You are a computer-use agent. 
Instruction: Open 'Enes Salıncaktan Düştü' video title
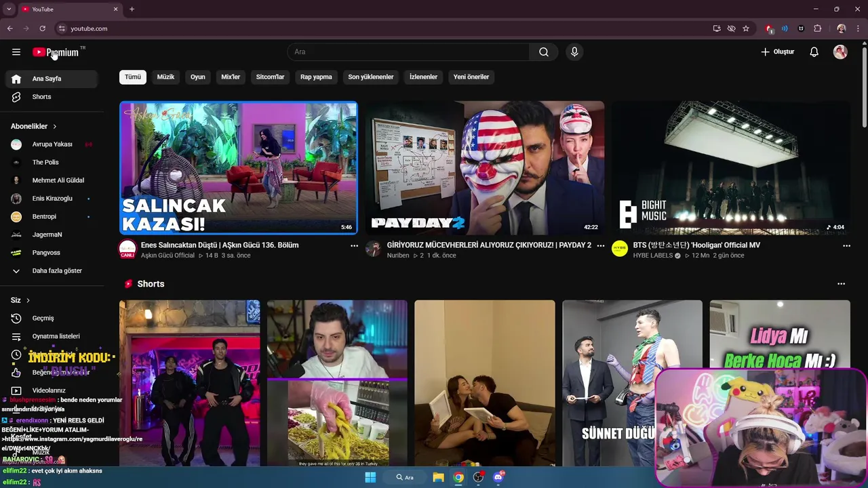pos(220,245)
